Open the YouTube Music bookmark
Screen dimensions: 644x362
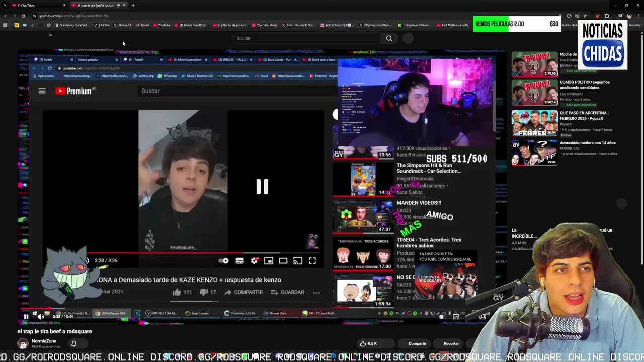pyautogui.click(x=265, y=25)
